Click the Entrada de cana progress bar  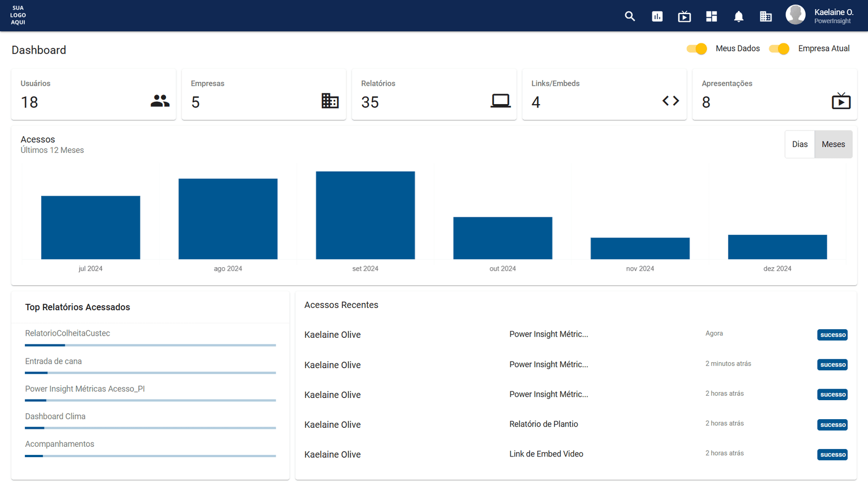(x=150, y=373)
